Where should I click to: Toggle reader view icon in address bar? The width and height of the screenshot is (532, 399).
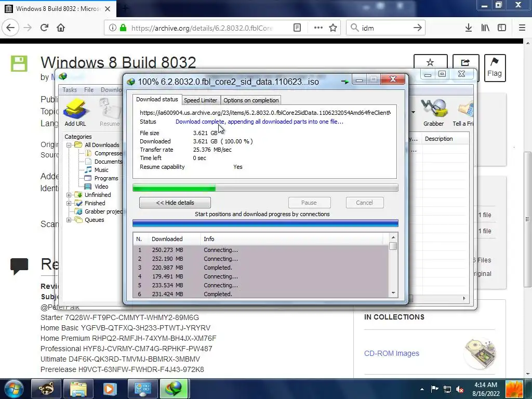(297, 28)
